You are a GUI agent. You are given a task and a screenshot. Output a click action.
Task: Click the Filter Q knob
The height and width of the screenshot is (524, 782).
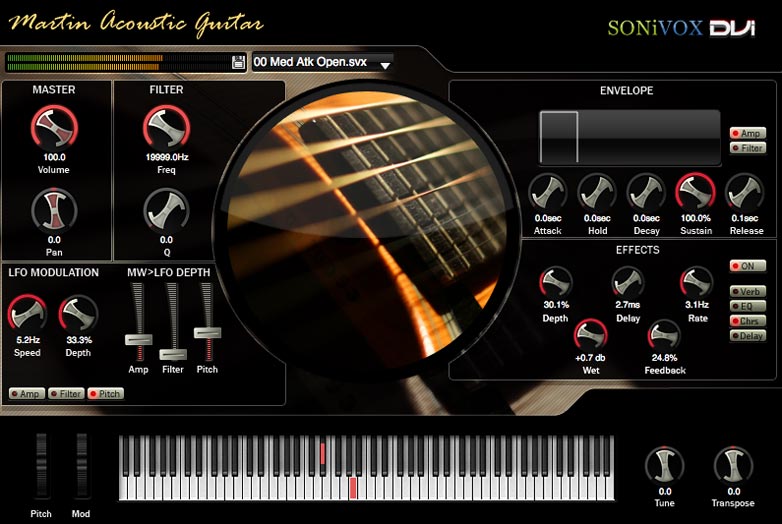click(x=166, y=210)
